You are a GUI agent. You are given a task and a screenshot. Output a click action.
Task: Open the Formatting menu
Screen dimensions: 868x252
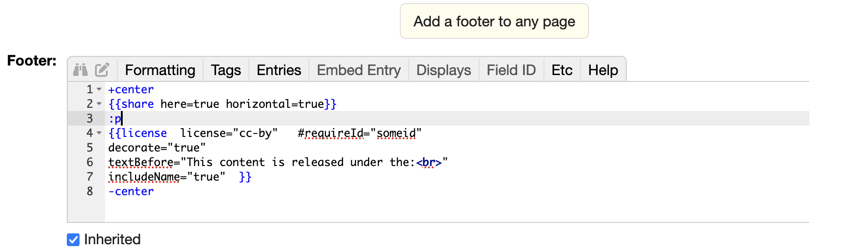[160, 70]
